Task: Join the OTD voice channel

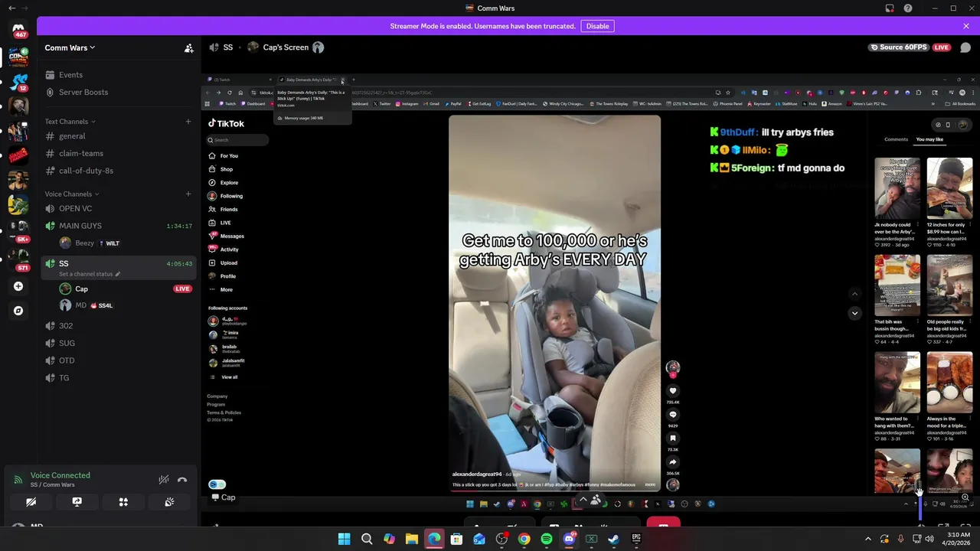Action: tap(119, 360)
